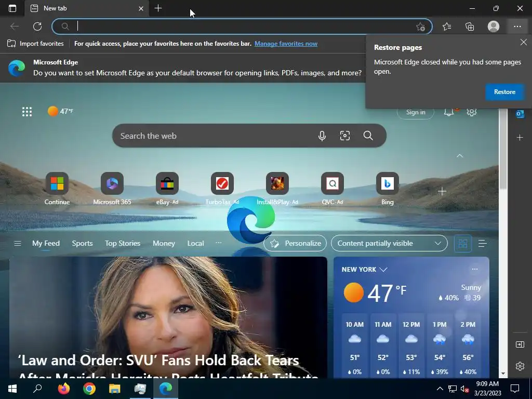Image resolution: width=532 pixels, height=399 pixels.
Task: Close the New tab tab
Action: click(141, 8)
